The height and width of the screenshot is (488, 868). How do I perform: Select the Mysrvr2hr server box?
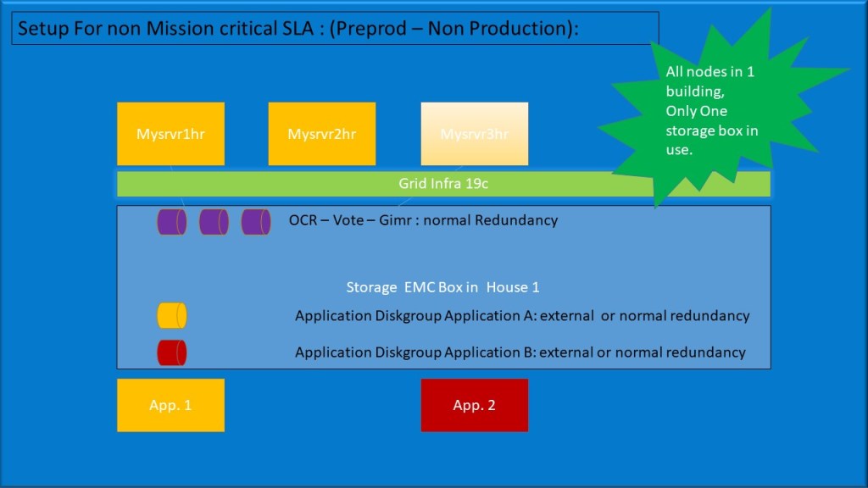tap(321, 134)
